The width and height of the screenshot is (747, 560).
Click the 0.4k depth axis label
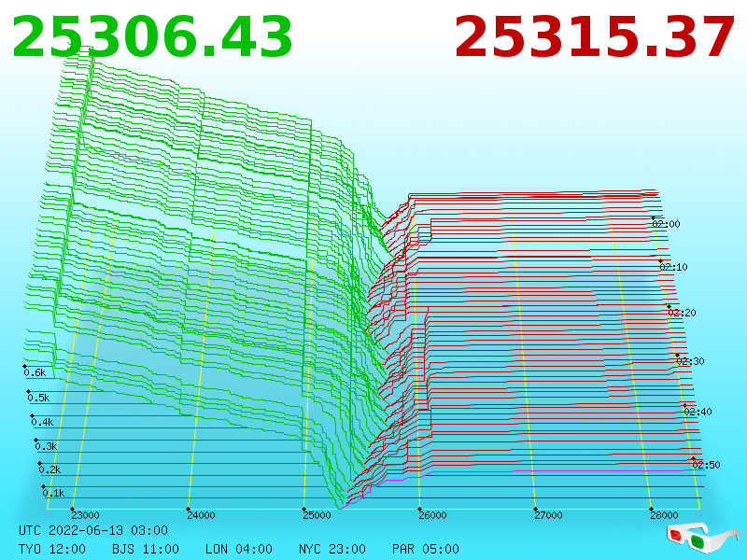tap(42, 423)
